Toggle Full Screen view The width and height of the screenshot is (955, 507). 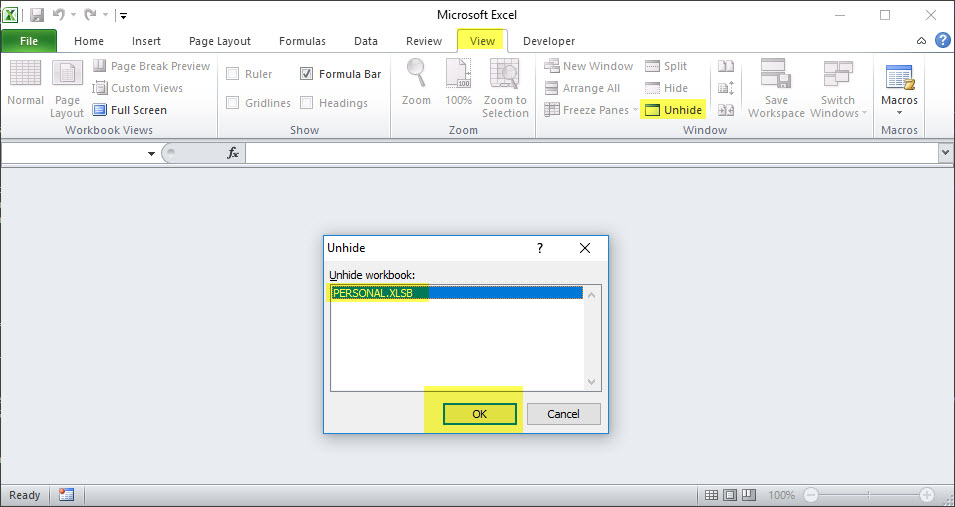[130, 110]
